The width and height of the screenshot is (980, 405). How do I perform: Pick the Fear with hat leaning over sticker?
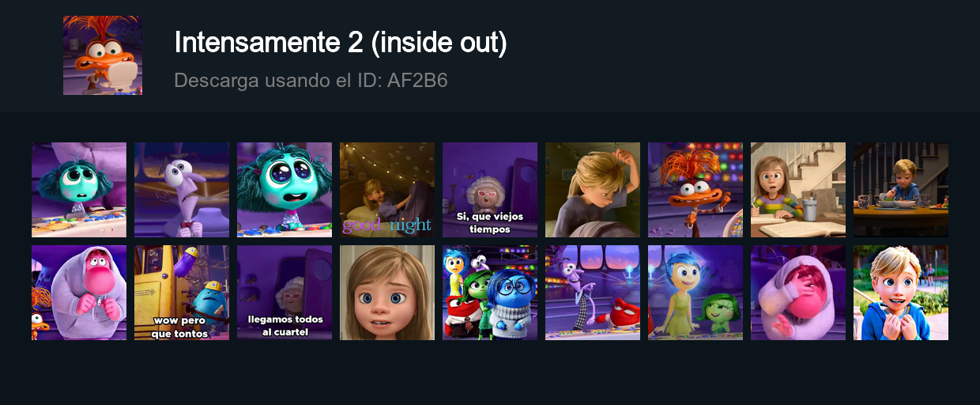tap(182, 190)
